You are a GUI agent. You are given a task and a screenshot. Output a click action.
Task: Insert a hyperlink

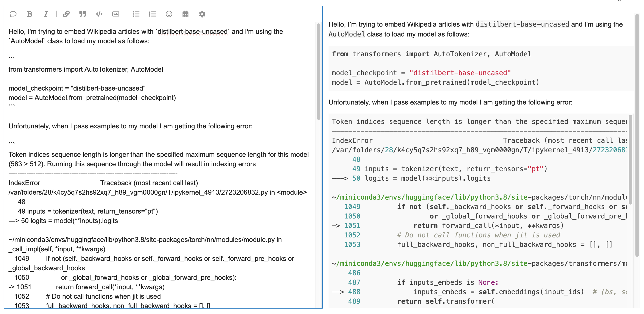point(66,14)
